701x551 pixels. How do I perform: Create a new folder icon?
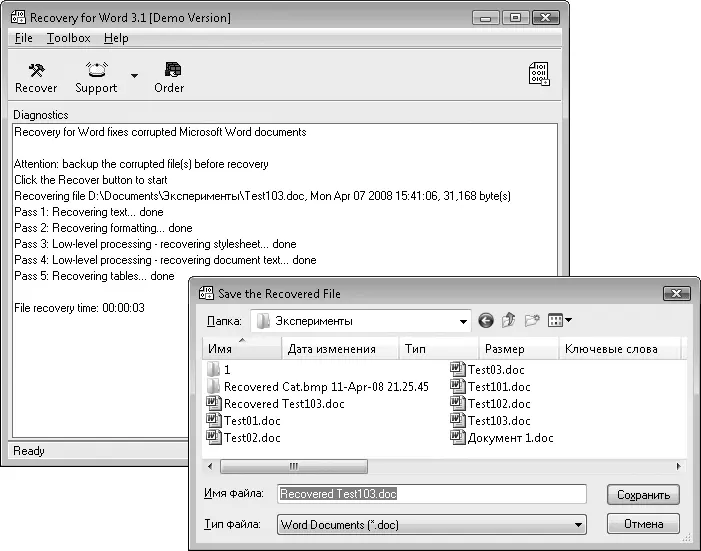coord(532,321)
